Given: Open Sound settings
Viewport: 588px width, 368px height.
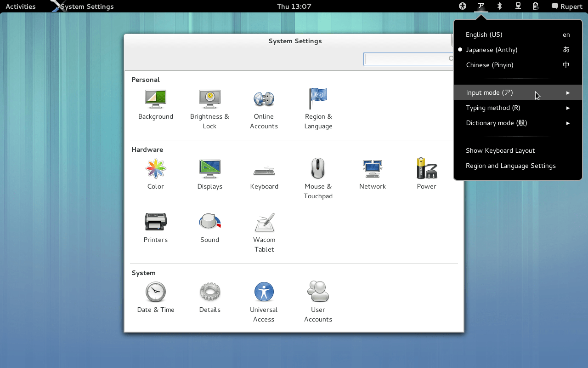Looking at the screenshot, I should click(209, 228).
